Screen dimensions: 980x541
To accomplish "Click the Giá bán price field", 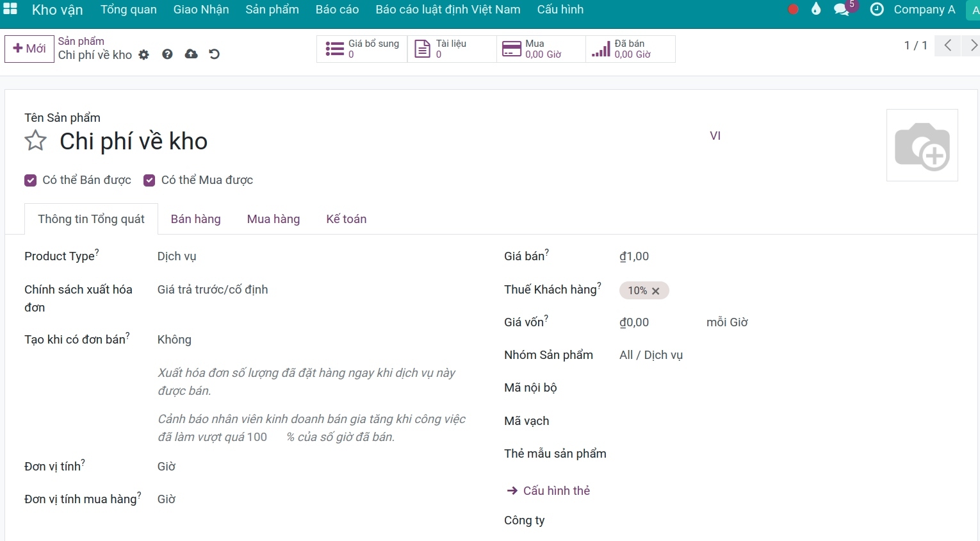I will pyautogui.click(x=788, y=256).
